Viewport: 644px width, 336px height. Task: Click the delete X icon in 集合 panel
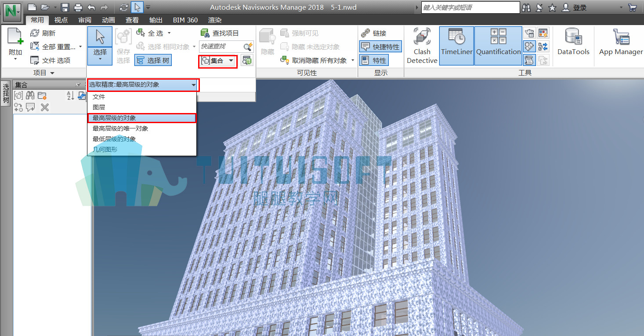44,107
